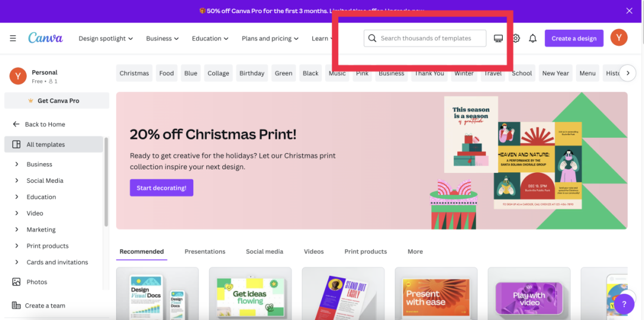Open the hamburger menu icon
The width and height of the screenshot is (644, 320).
tap(13, 38)
